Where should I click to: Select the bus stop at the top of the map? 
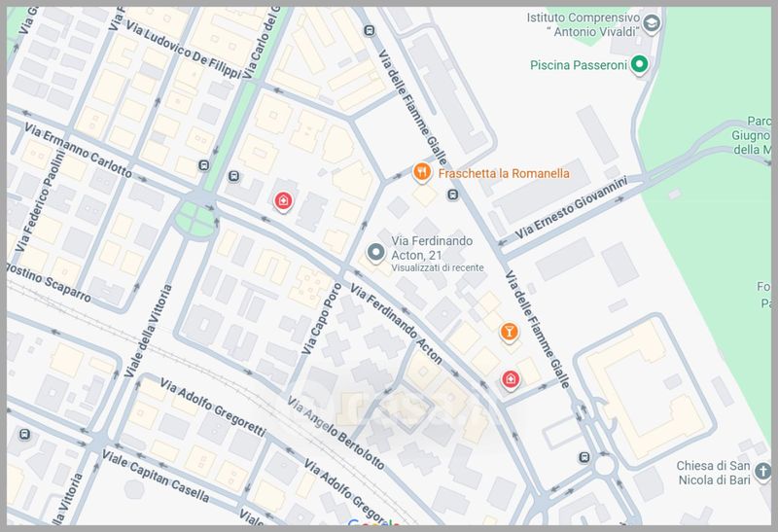coord(369,30)
